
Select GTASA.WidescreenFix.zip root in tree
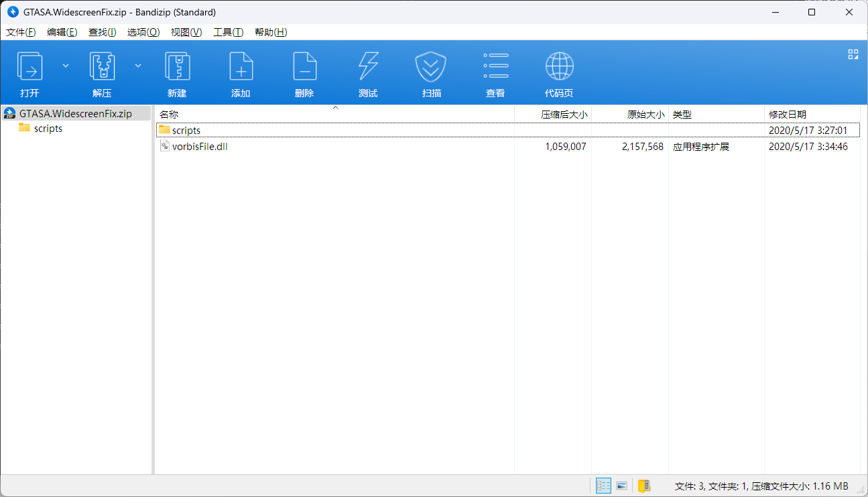coord(76,113)
